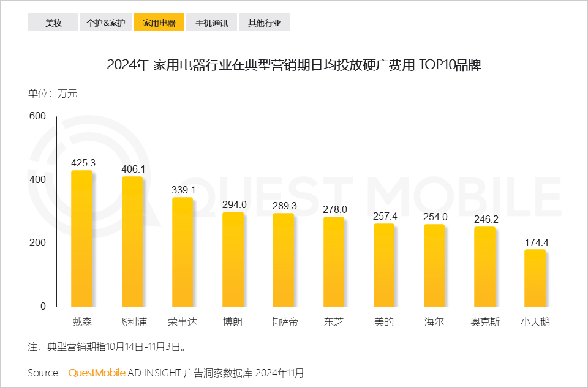The width and height of the screenshot is (588, 388).
Task: Click the 294.0 value label
Action: click(235, 204)
